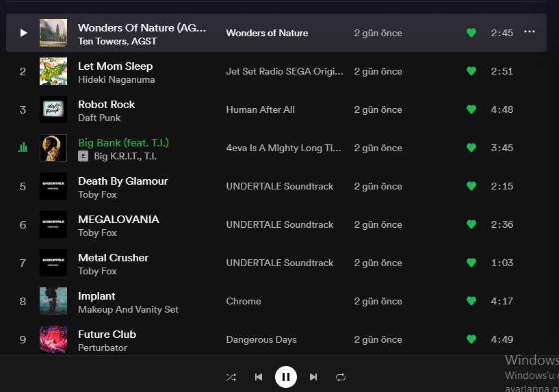Click the Death By Glamour cover thumbnail
The width and height of the screenshot is (559, 392).
coord(53,186)
